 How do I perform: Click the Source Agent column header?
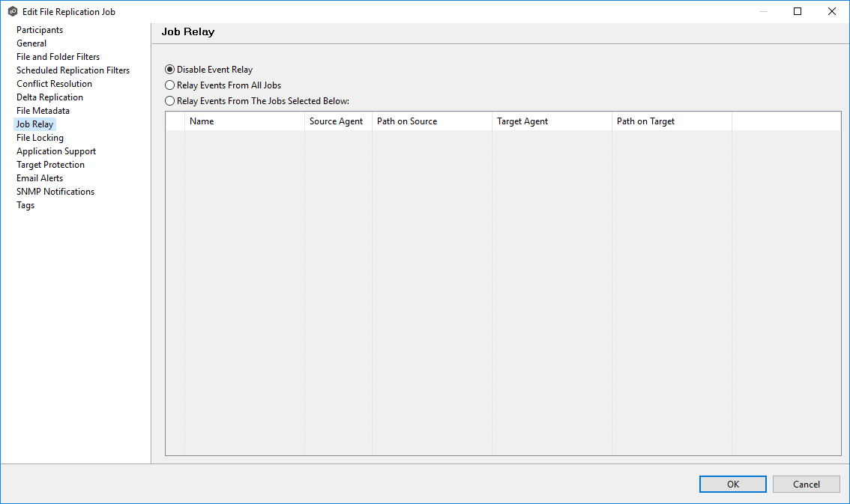click(337, 121)
